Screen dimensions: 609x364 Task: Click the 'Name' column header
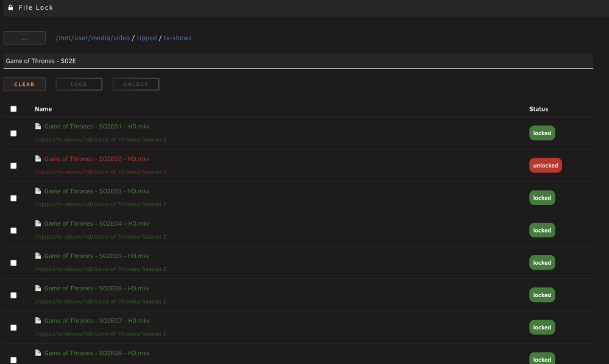click(43, 109)
